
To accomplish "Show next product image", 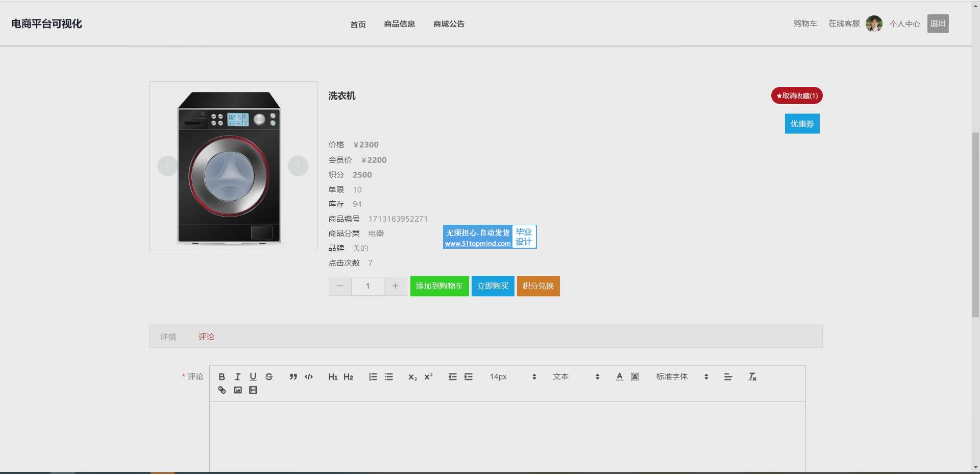I will coord(298,166).
